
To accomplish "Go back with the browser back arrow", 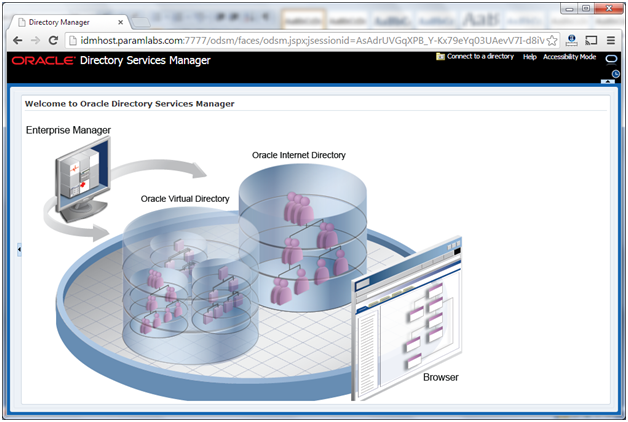I will tap(18, 40).
